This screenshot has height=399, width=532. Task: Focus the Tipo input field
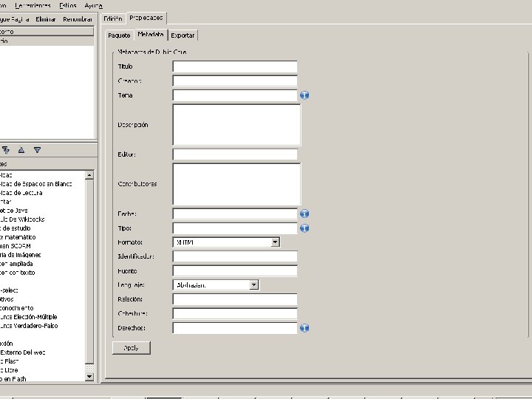click(235, 228)
